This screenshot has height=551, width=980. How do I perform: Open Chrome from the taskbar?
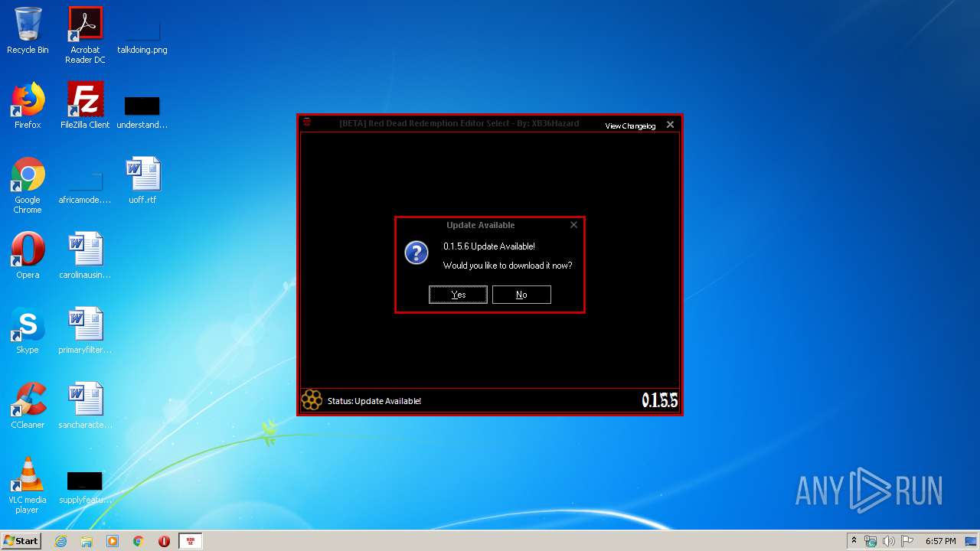coord(139,541)
